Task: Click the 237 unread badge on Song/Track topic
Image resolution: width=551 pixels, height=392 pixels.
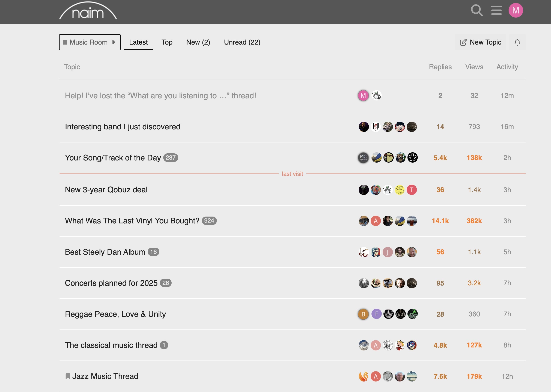Action: (170, 158)
